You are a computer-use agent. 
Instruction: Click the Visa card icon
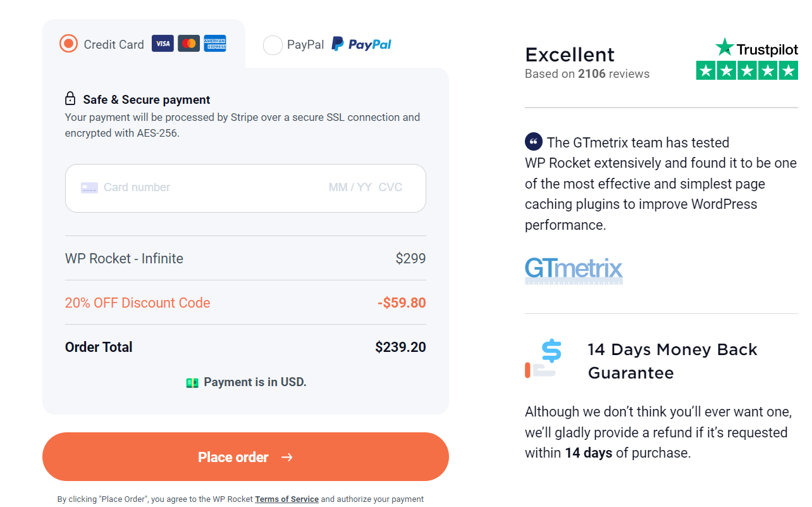point(163,44)
